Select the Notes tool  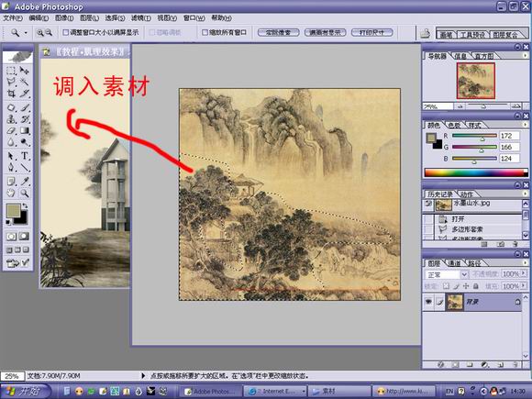coord(11,182)
